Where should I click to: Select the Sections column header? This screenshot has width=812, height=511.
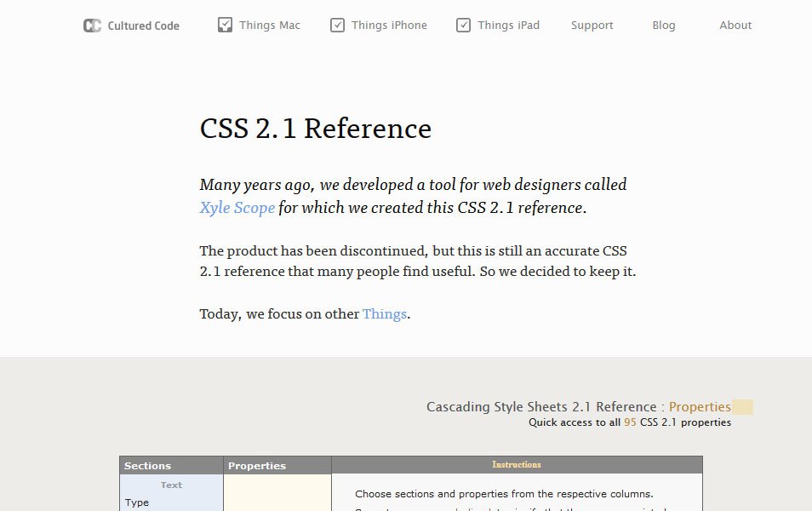point(146,465)
